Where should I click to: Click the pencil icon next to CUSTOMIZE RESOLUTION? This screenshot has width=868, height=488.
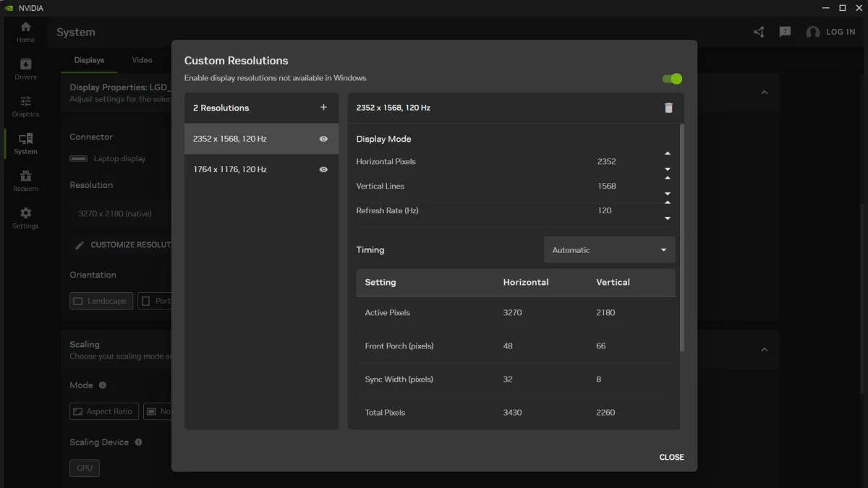click(x=80, y=245)
